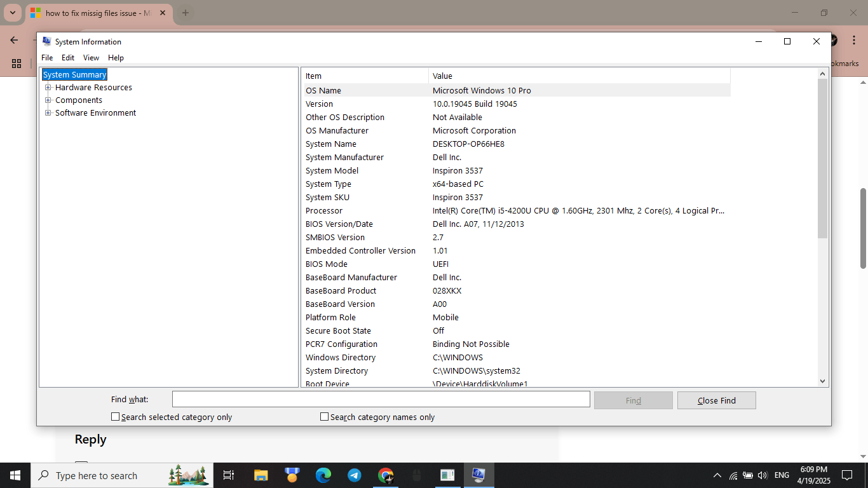
Task: Click the details pane scroll down arrow
Action: click(822, 381)
